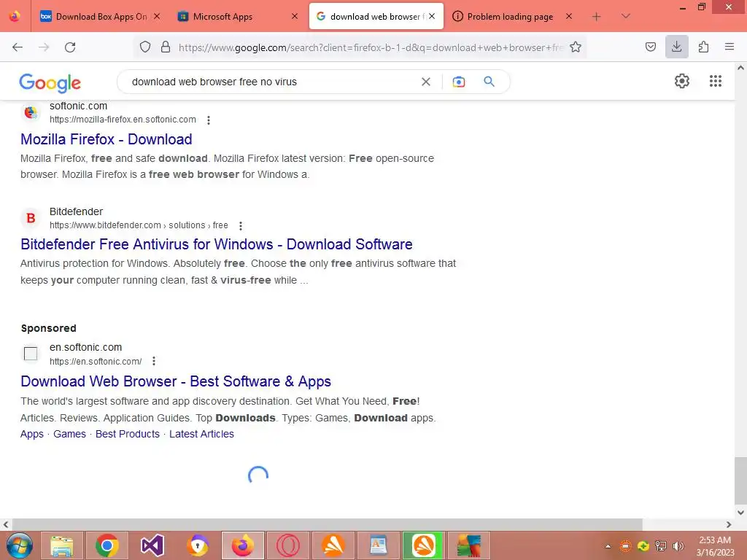Open the Firefox View button
The height and width of the screenshot is (560, 747).
tap(15, 16)
